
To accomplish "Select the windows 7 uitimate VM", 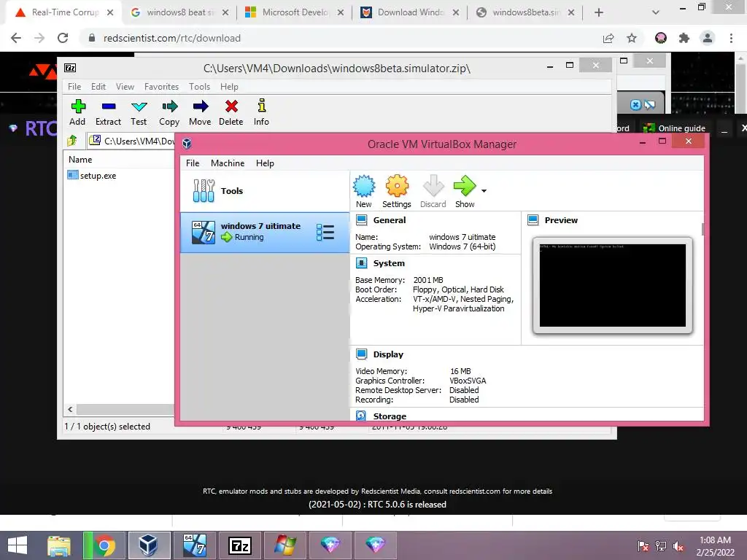I will click(265, 233).
